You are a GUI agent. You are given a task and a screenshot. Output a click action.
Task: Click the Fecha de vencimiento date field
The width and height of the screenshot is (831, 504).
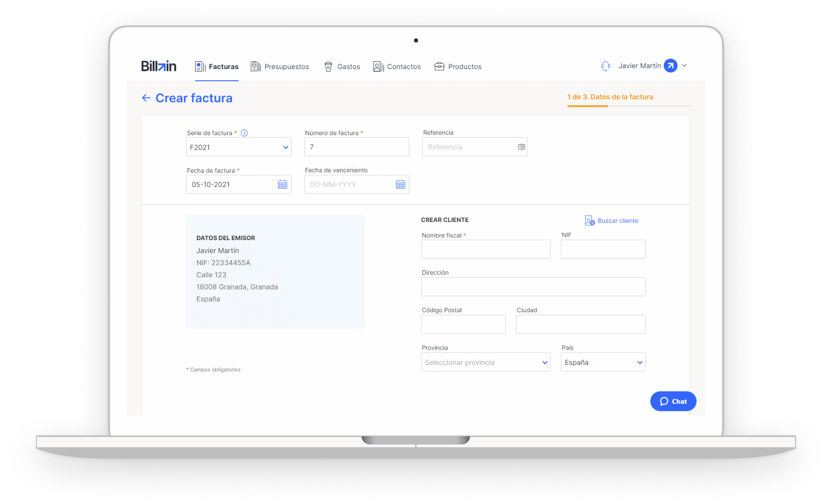pyautogui.click(x=357, y=184)
